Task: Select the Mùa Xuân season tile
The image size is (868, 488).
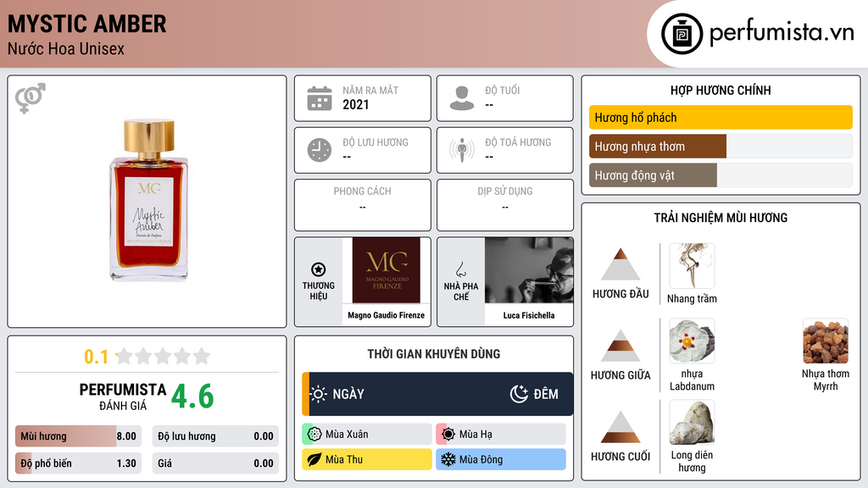Action: (367, 435)
